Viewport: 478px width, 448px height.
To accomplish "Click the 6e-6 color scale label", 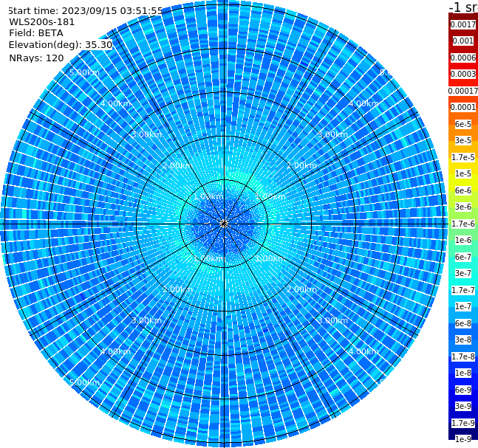I will (x=463, y=190).
